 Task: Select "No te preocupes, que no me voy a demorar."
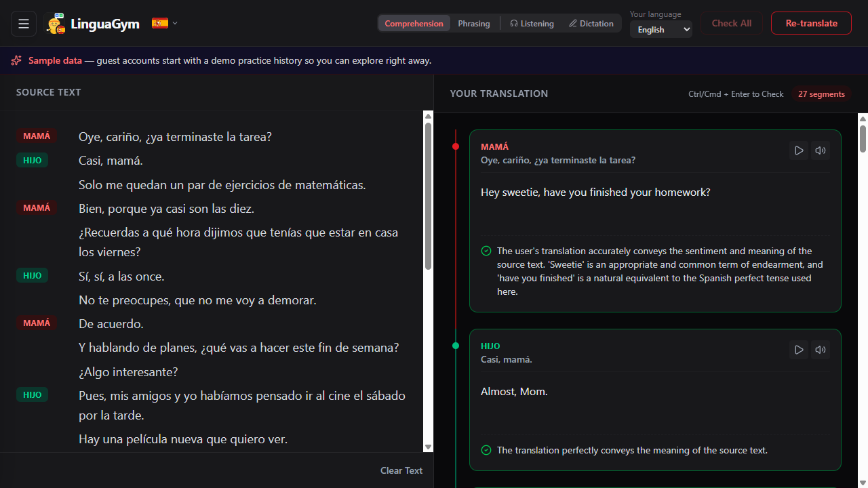[197, 300]
